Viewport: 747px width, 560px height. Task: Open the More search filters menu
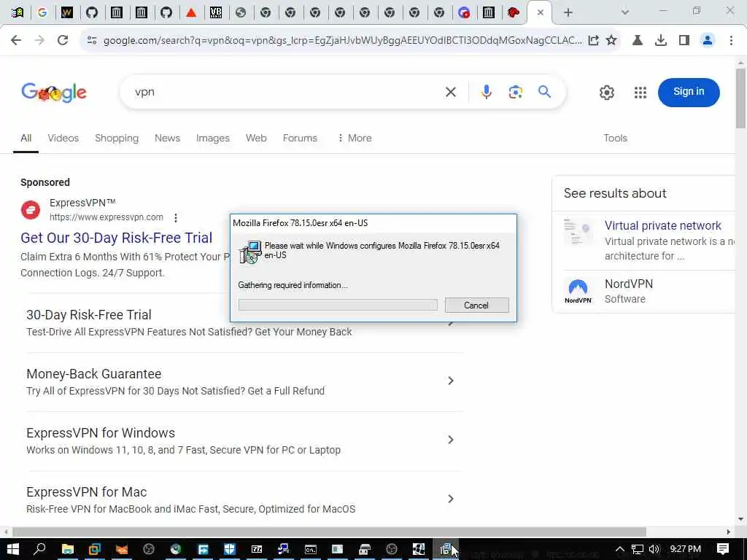[x=355, y=138]
